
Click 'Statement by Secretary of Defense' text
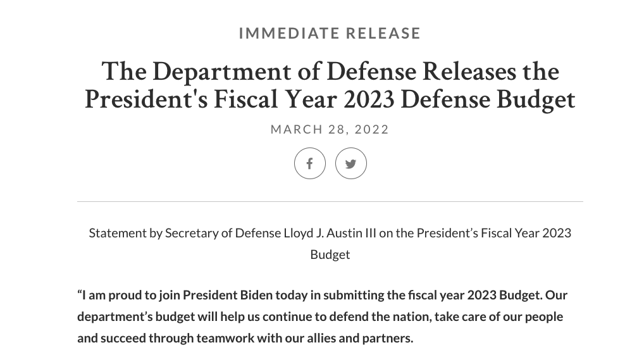[x=185, y=234]
